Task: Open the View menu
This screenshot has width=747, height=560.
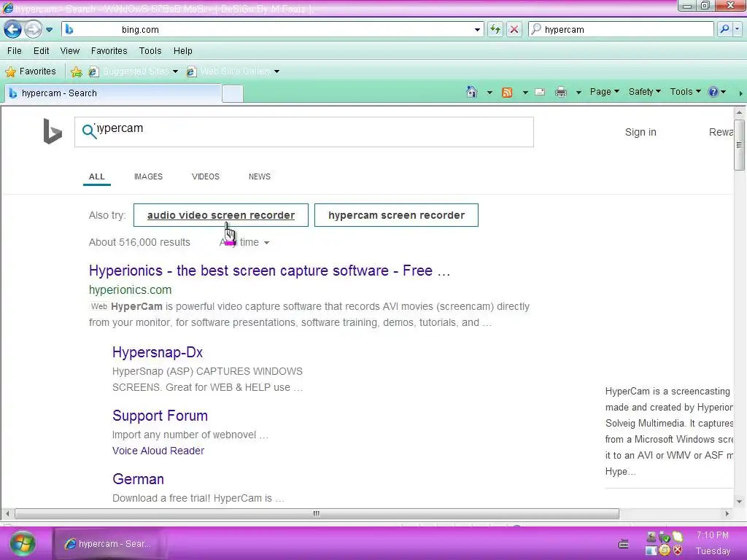Action: tap(69, 50)
